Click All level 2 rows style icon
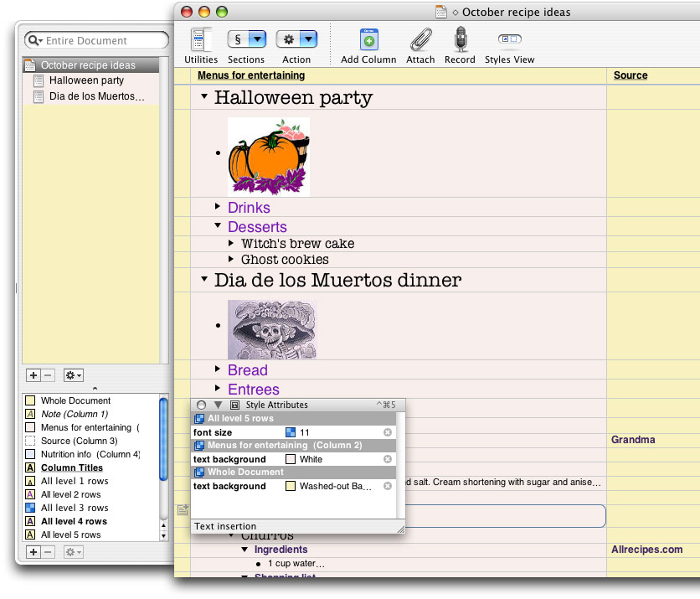Screen dimensions: 700x599 tap(30, 494)
